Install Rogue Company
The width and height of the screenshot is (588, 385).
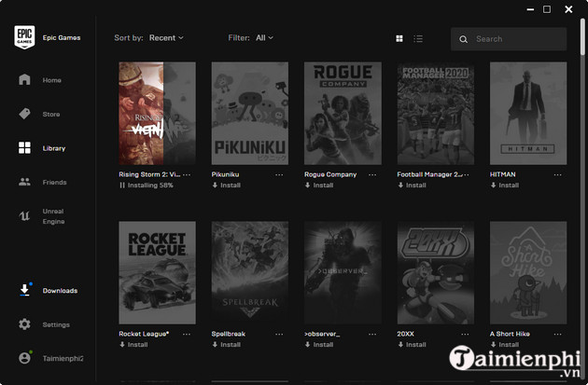click(x=319, y=185)
